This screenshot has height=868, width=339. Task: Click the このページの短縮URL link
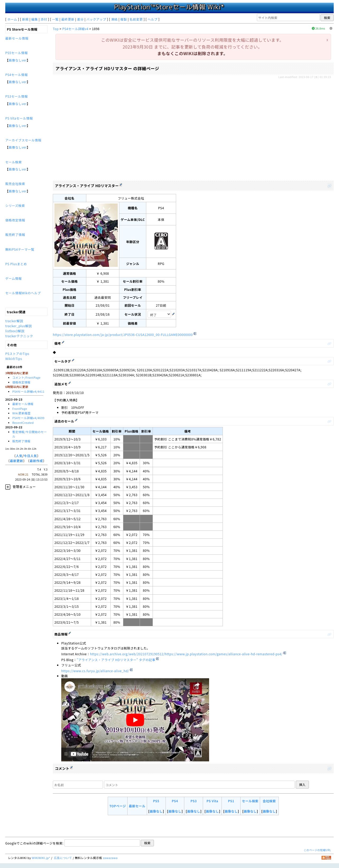317,850
